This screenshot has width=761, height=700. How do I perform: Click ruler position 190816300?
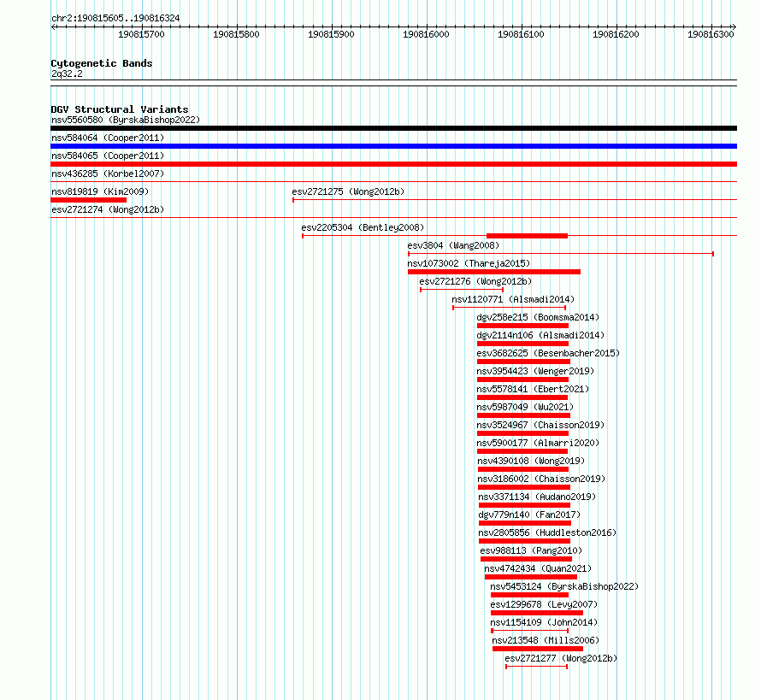tap(711, 34)
